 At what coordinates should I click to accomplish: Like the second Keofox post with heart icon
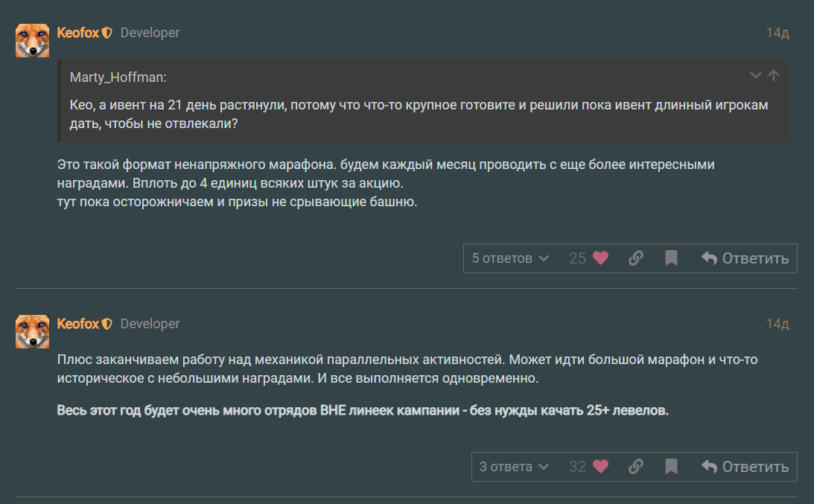click(x=600, y=467)
